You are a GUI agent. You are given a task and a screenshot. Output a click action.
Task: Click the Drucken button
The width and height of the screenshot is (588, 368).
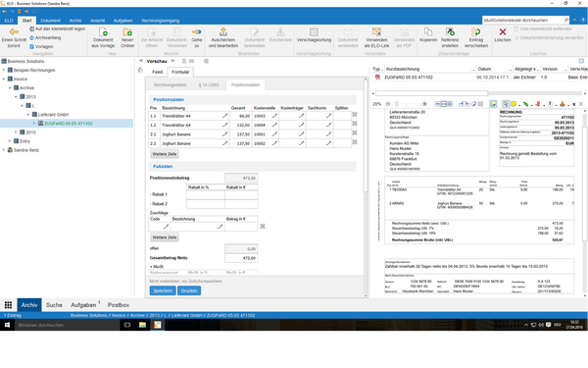[x=189, y=290]
